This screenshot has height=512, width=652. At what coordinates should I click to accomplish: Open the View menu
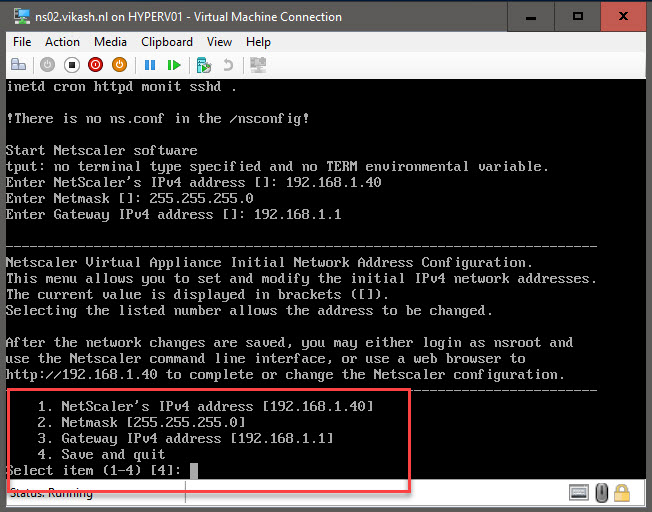(219, 42)
